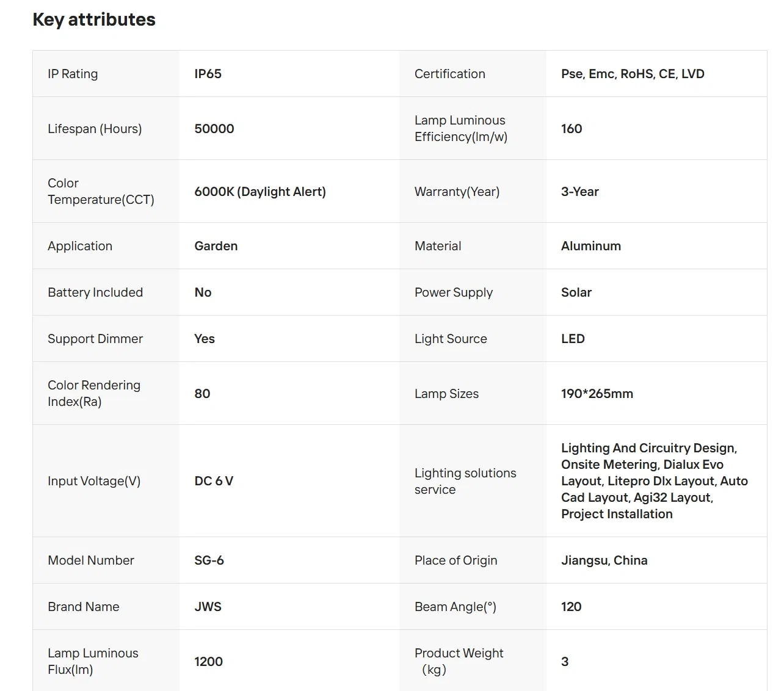Click the Key attributes heading
The height and width of the screenshot is (691, 784).
[94, 20]
